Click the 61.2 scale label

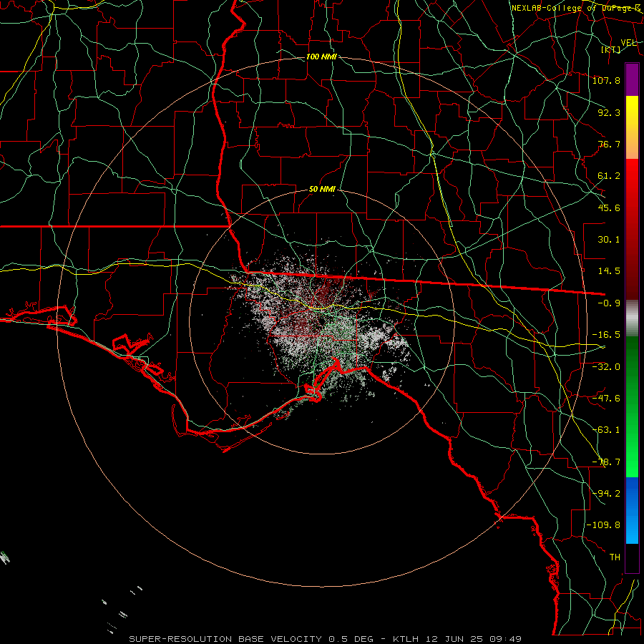coord(609,176)
